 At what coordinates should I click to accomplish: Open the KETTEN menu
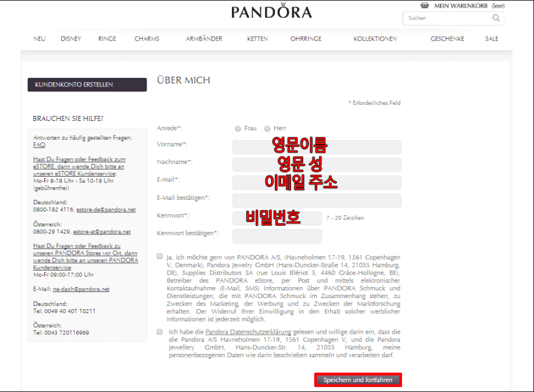[x=257, y=39]
